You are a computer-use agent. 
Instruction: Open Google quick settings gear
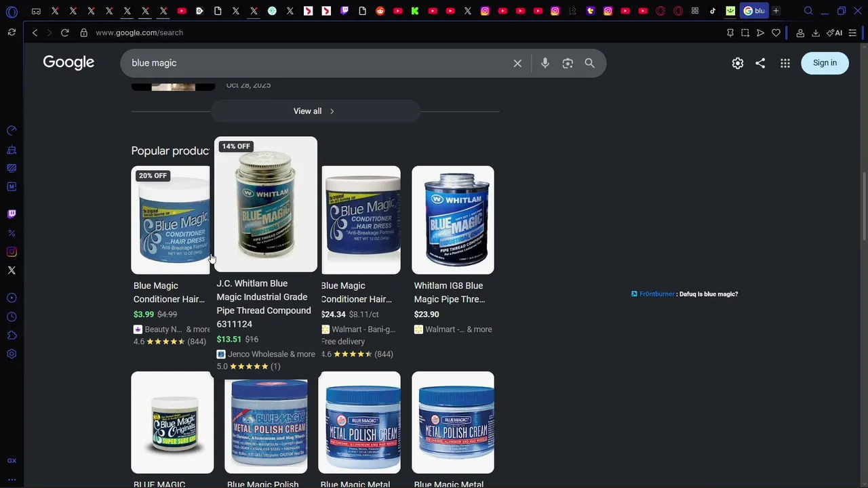(738, 63)
